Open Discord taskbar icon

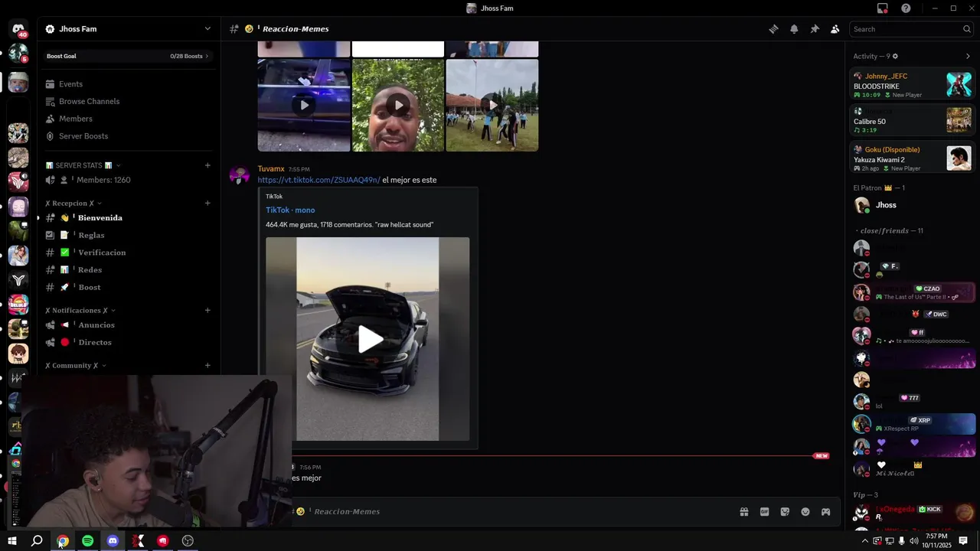pyautogui.click(x=113, y=541)
